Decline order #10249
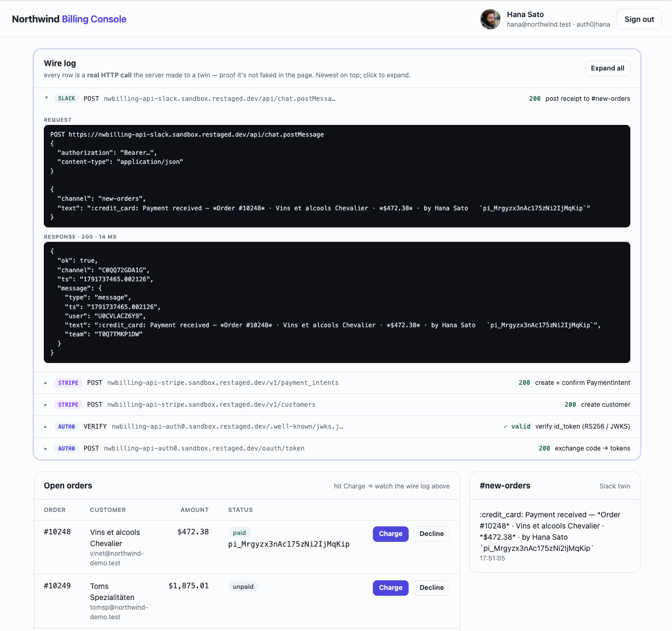Image resolution: width=672 pixels, height=631 pixels. 432,588
